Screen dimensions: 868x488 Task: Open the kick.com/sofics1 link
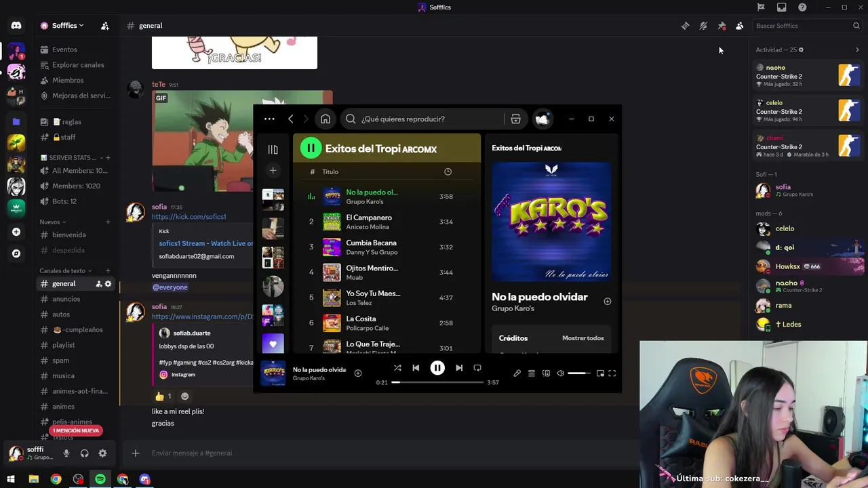coord(189,217)
